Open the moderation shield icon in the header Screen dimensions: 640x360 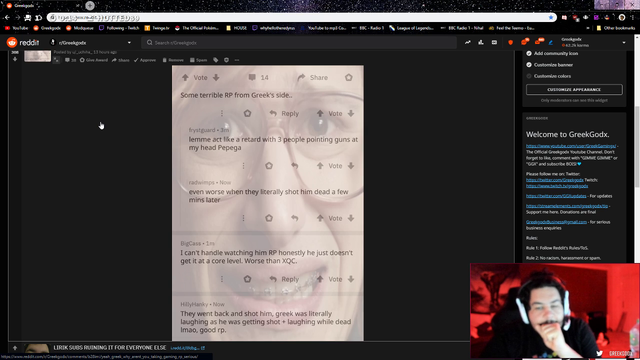511,42
